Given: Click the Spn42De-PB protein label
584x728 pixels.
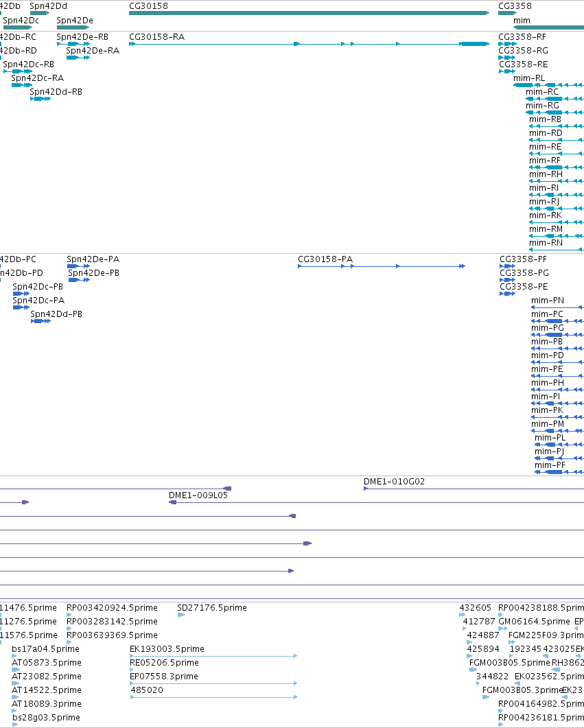Looking at the screenshot, I should (94, 273).
